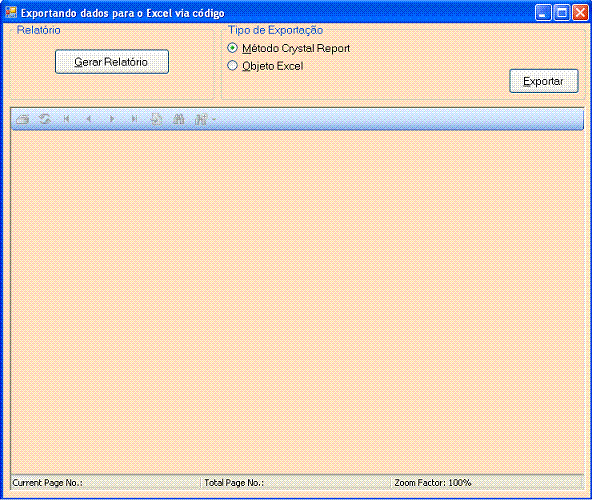Click the Exportar button
This screenshot has width=592, height=501.
coord(544,81)
